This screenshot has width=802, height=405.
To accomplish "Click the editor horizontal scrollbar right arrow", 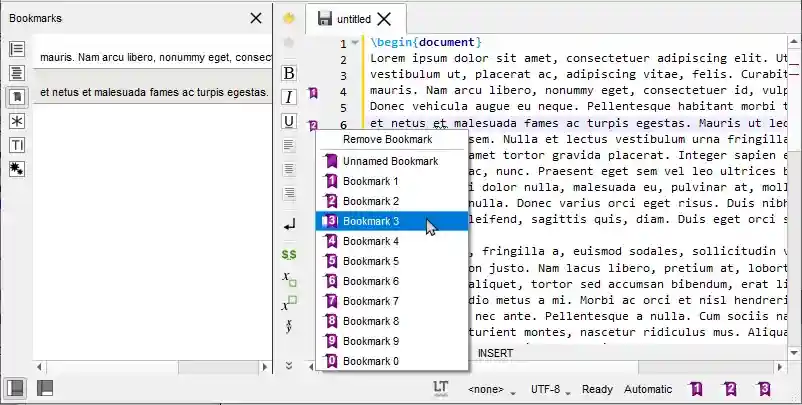I will [779, 367].
